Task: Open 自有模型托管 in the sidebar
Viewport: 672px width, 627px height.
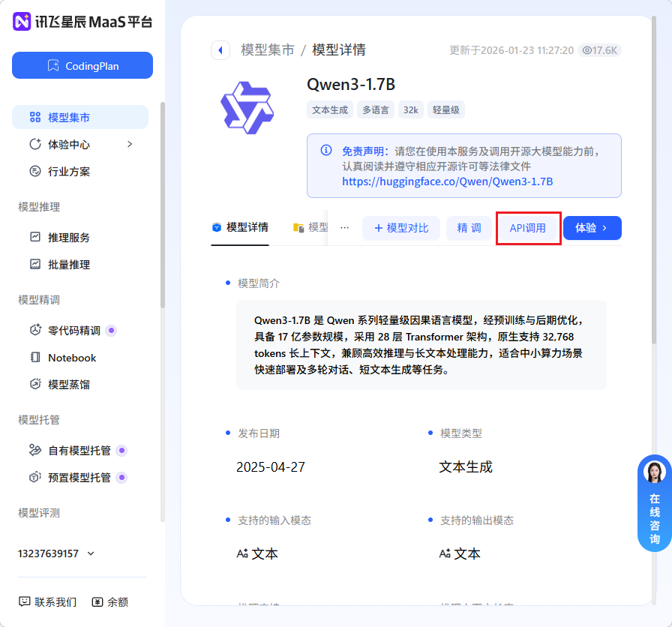Action: coord(79,450)
